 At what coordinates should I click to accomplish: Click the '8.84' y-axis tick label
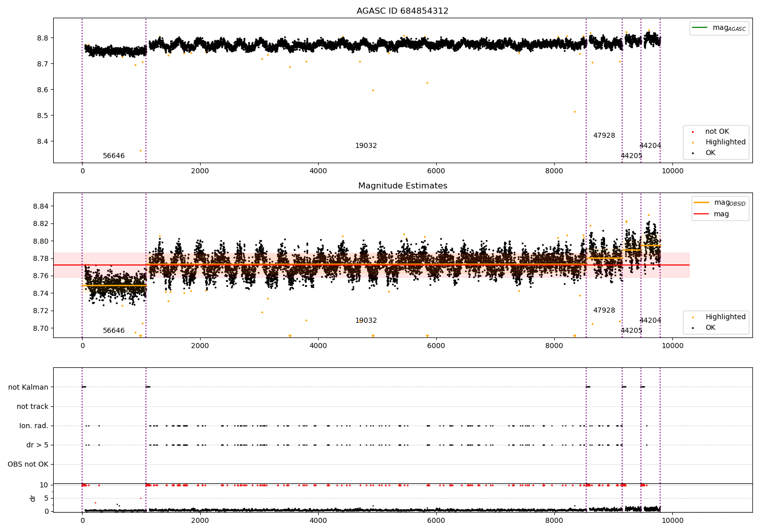(x=41, y=206)
